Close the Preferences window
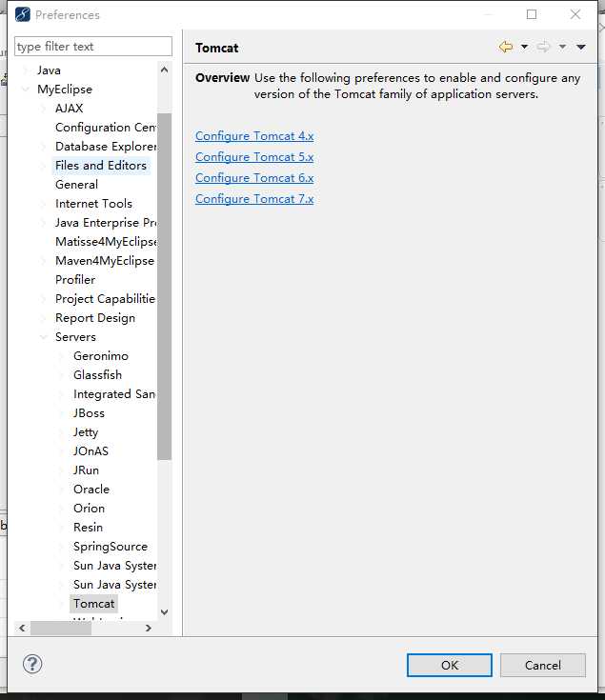 point(575,14)
